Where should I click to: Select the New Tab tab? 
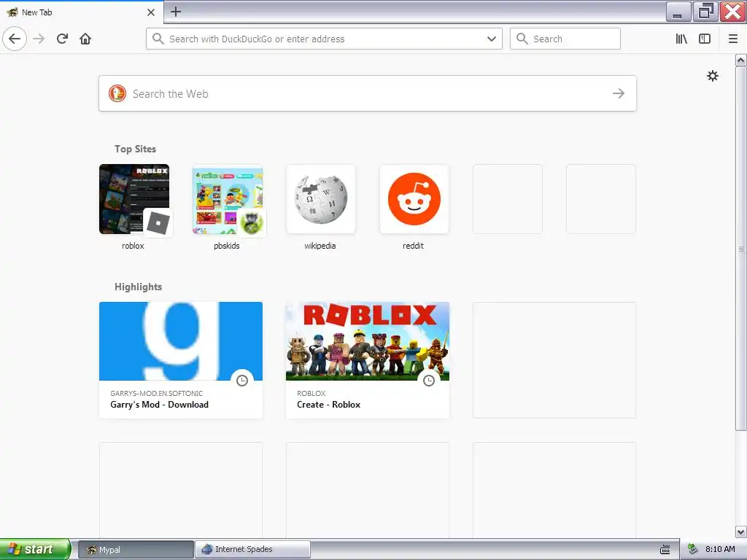[x=82, y=12]
